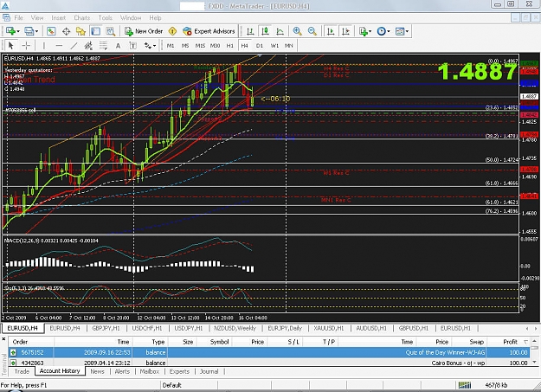The height and width of the screenshot is (392, 541).
Task: Select the Vertical Line drawing tool
Action: point(44,46)
